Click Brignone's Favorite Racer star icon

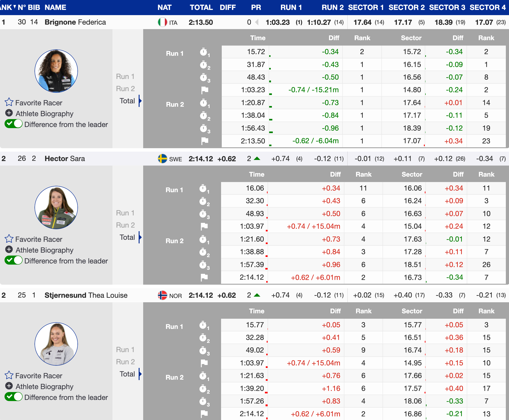click(9, 102)
